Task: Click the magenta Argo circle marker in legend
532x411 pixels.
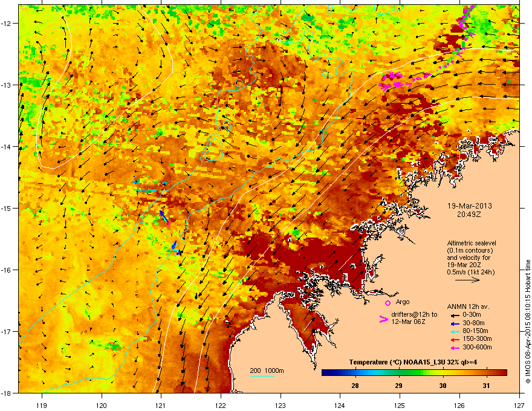Action: (388, 303)
